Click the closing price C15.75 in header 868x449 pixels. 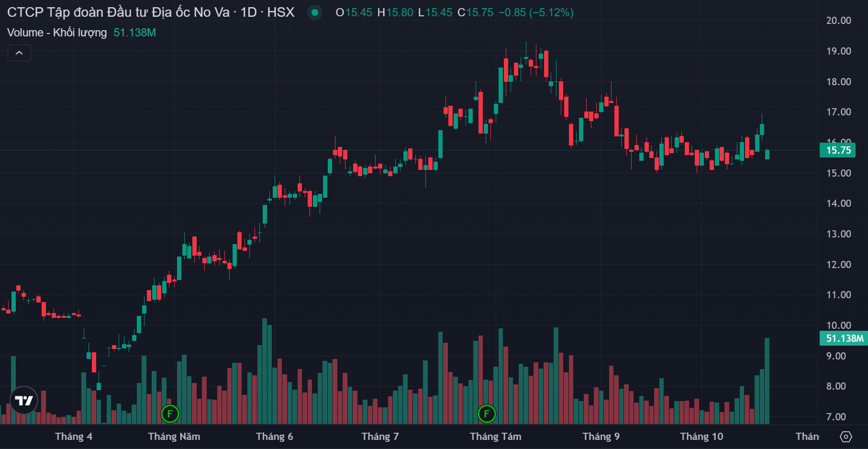pyautogui.click(x=475, y=12)
